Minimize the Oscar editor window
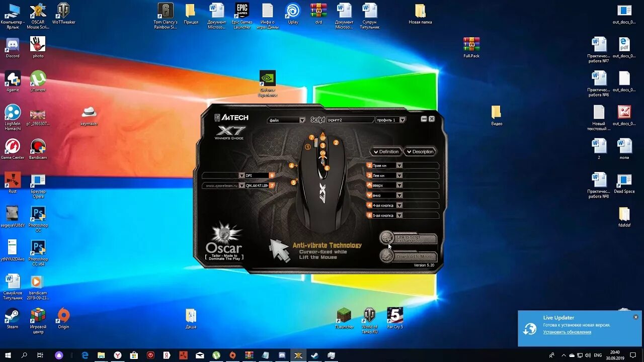The image size is (644, 362). coord(424,119)
